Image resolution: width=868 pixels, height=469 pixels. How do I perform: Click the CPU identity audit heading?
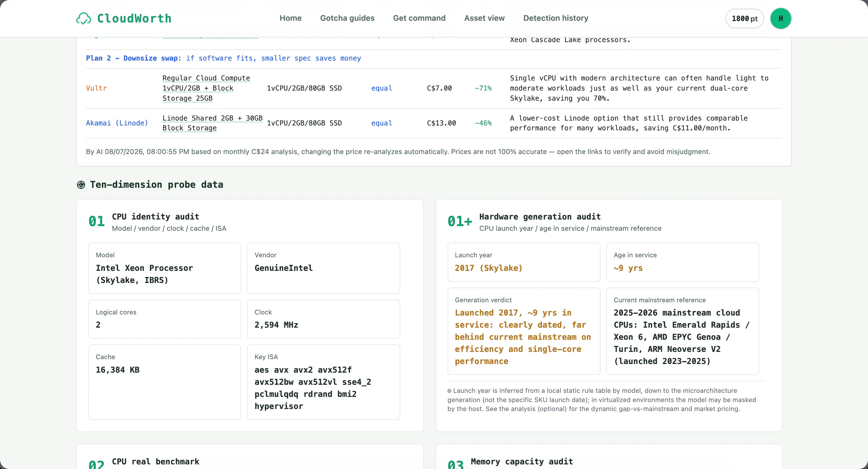(x=156, y=217)
